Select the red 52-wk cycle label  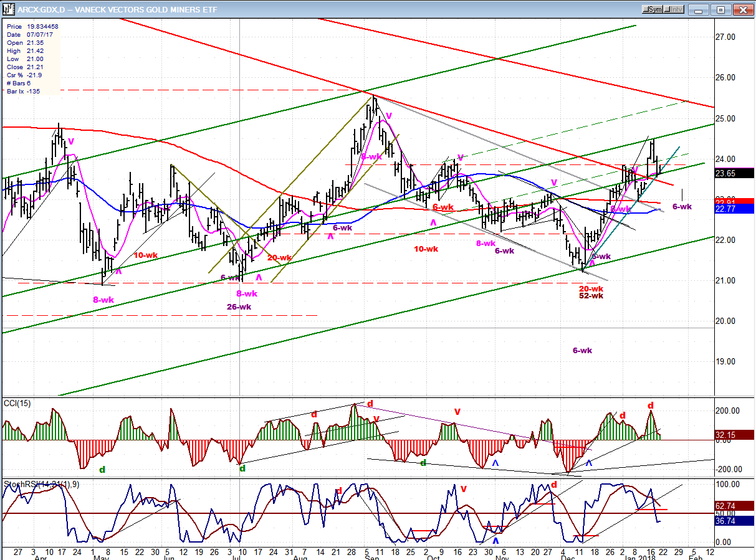click(x=591, y=296)
